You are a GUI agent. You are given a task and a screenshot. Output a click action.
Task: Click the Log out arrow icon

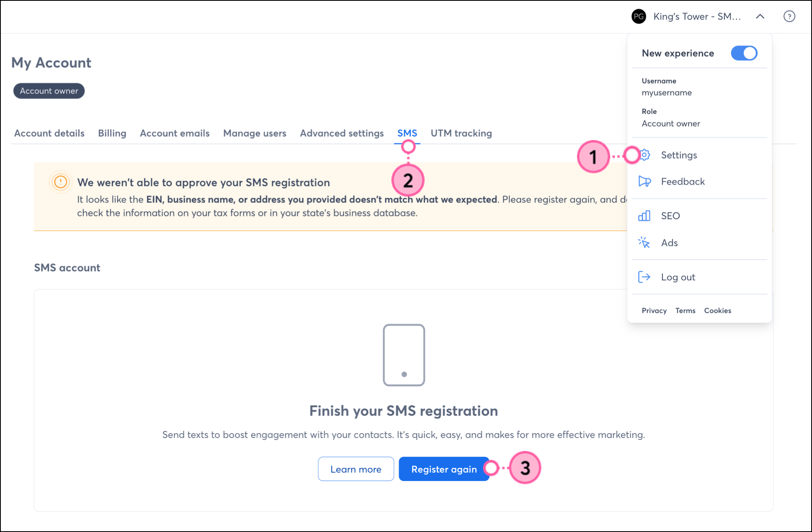[x=644, y=277]
